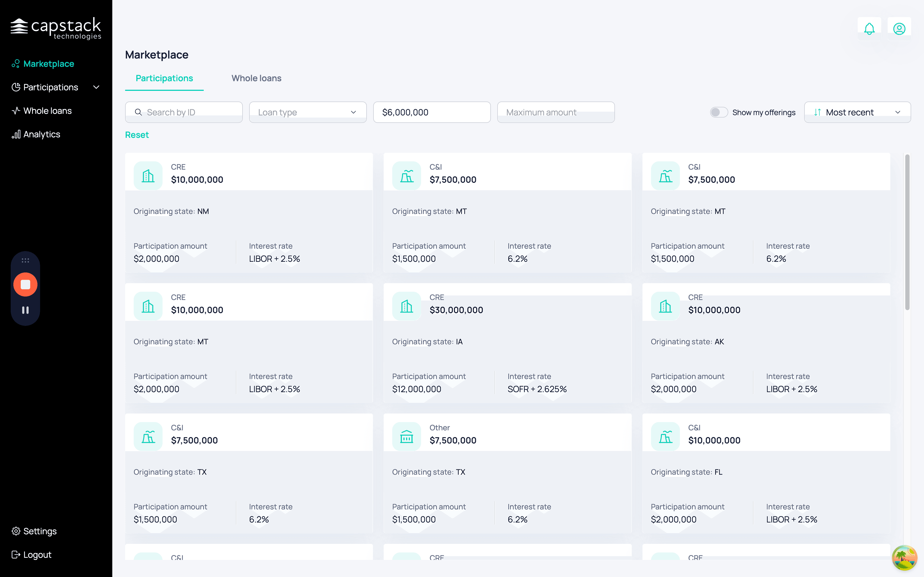The height and width of the screenshot is (577, 924).
Task: Click the Reset filters link
Action: click(x=137, y=135)
